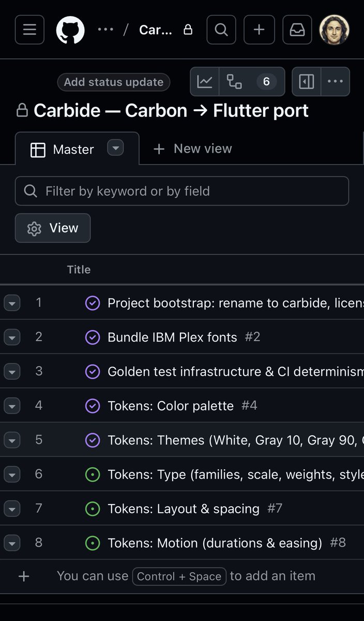Open the search button in header
The height and width of the screenshot is (621, 364).
221,29
